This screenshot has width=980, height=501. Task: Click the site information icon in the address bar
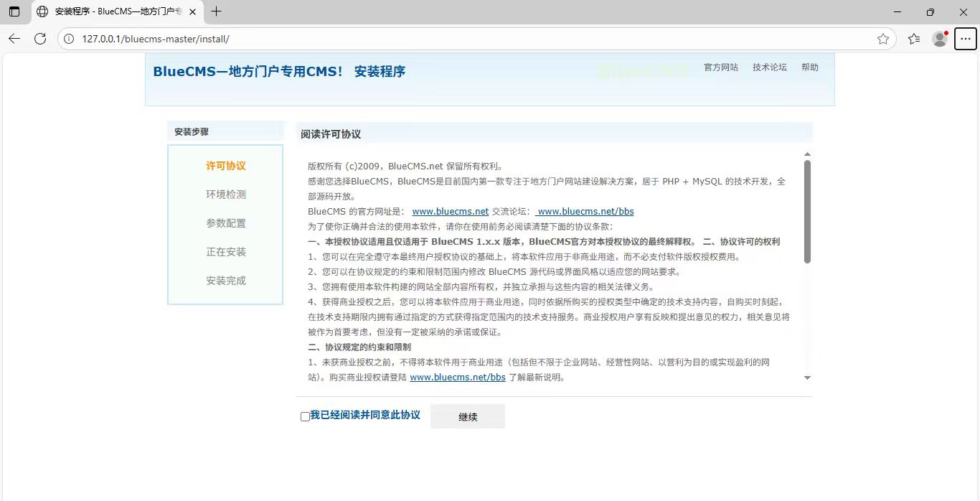pyautogui.click(x=69, y=39)
